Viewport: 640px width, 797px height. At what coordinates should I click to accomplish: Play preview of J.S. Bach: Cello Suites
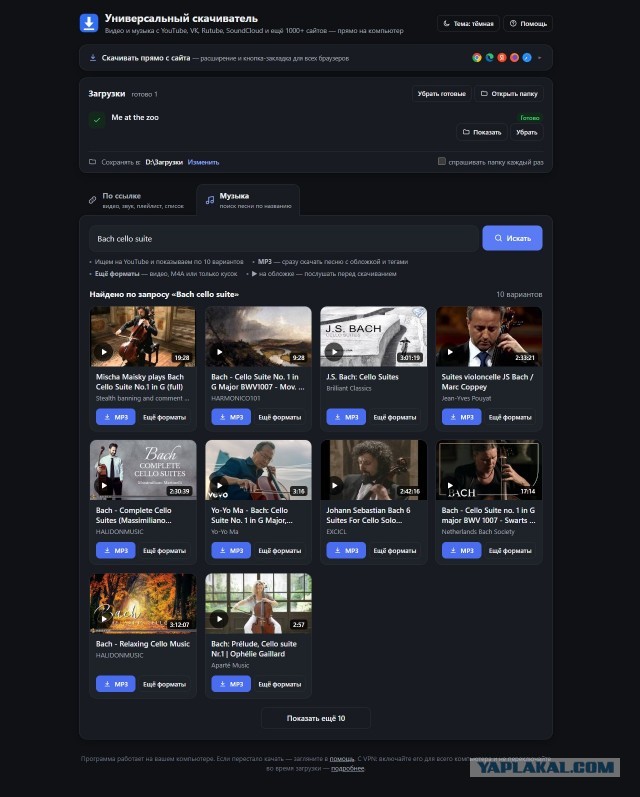pyautogui.click(x=334, y=351)
